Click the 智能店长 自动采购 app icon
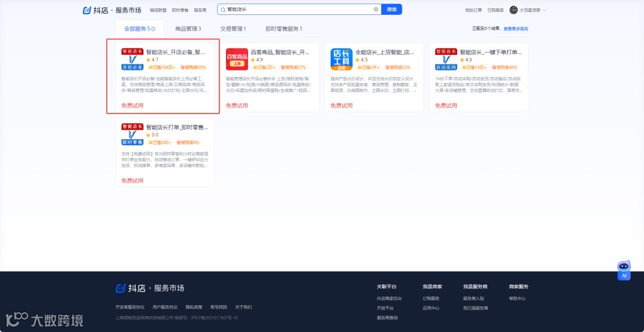Viewport: 644px width, 332px height. point(447,59)
